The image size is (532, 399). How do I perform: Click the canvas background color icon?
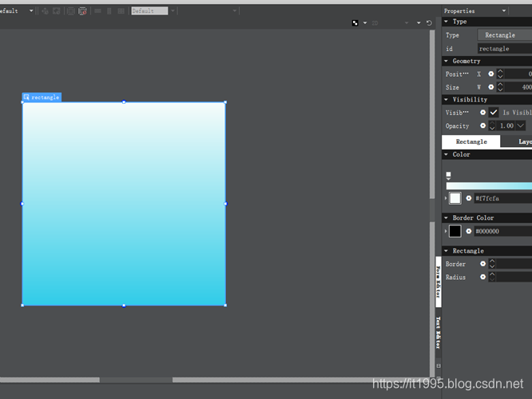(355, 22)
